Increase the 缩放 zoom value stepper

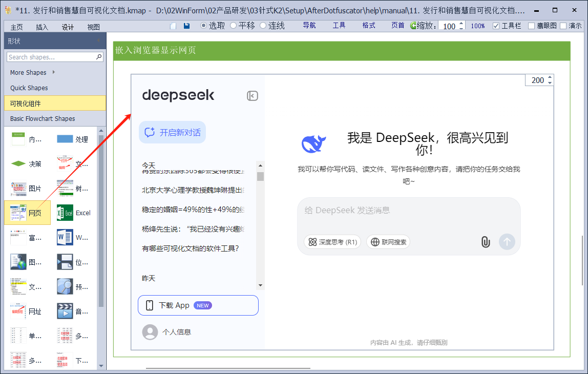click(x=461, y=23)
